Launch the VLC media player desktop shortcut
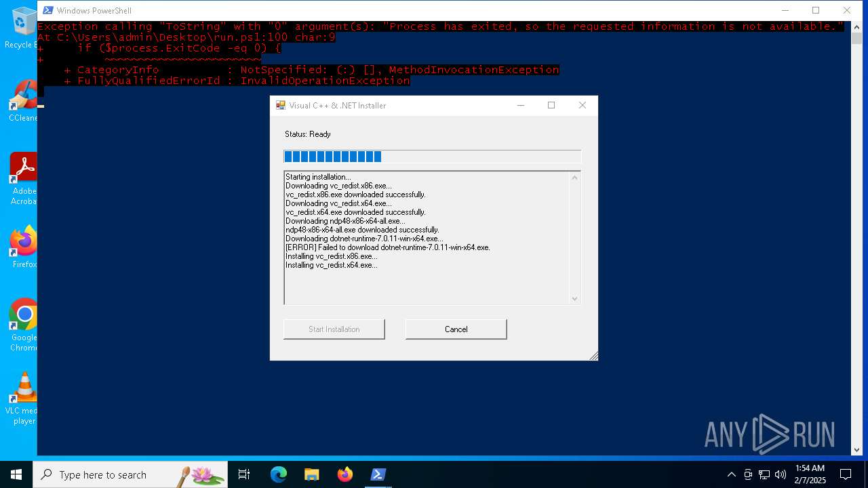868x488 pixels. (23, 399)
